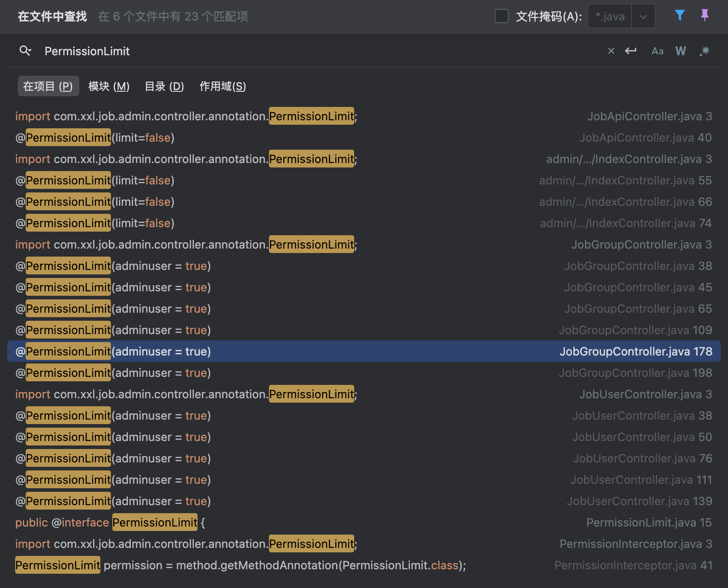Enable regex search icon
Screen dimensions: 728x588
pos(704,51)
